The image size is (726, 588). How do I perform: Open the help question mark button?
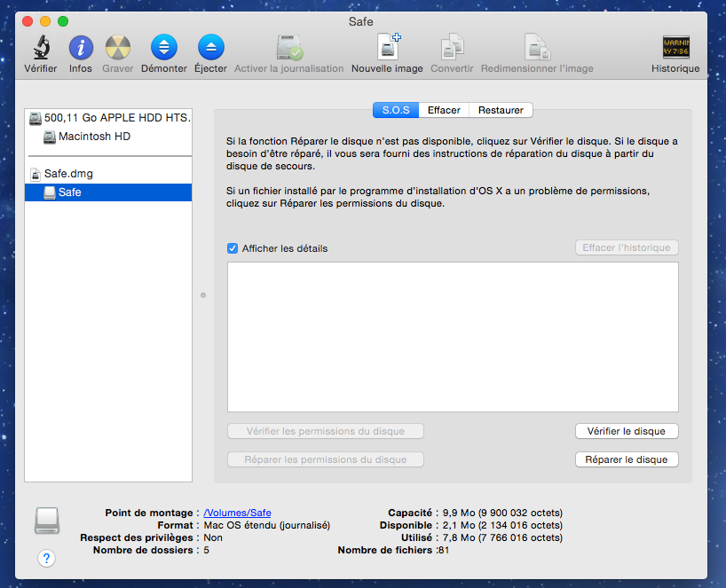[x=46, y=558]
